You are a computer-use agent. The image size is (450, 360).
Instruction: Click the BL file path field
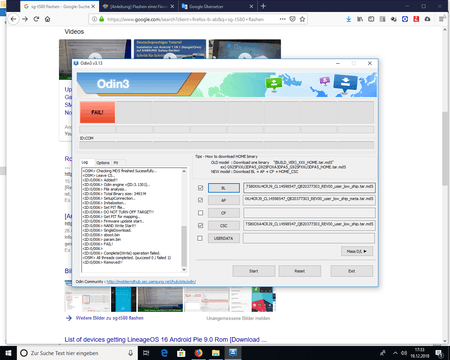point(309,188)
